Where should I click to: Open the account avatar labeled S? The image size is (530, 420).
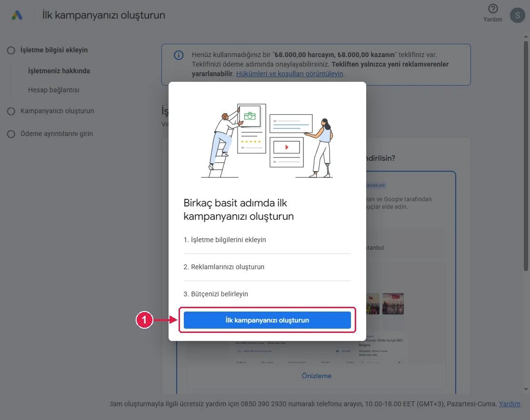(x=517, y=15)
